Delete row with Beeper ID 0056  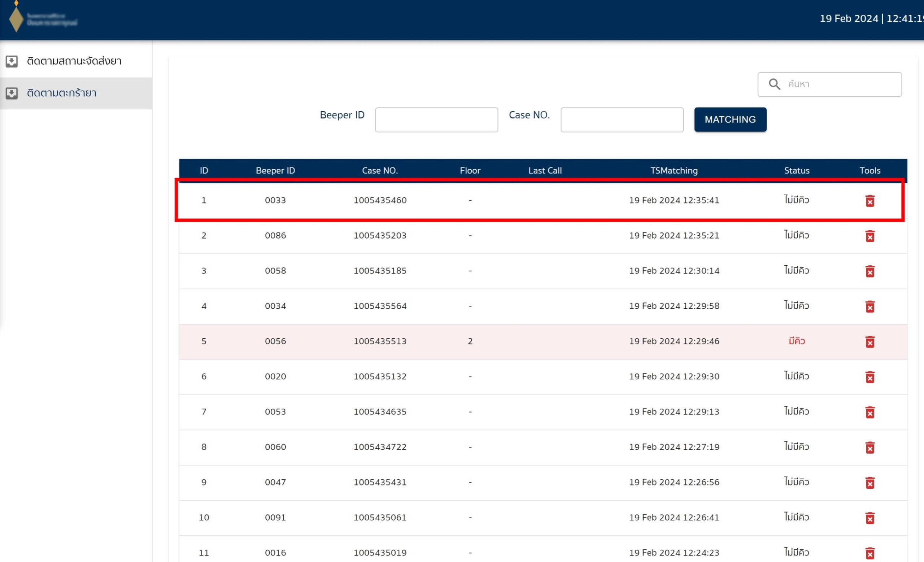pos(869,342)
